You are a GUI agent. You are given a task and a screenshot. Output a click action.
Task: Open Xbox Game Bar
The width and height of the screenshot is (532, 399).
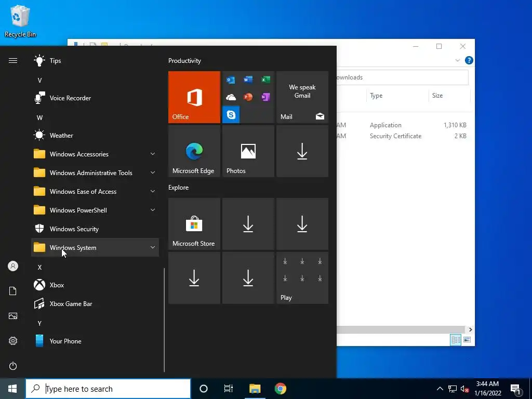coord(95,303)
